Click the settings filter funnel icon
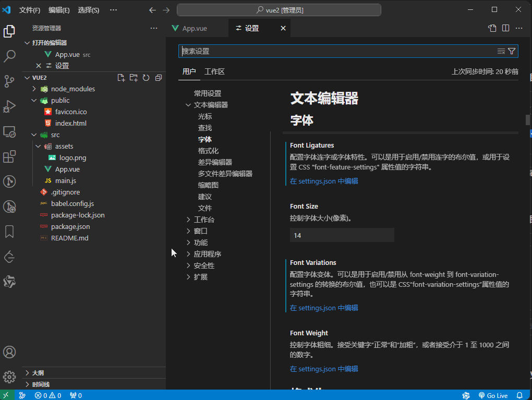 click(x=512, y=51)
